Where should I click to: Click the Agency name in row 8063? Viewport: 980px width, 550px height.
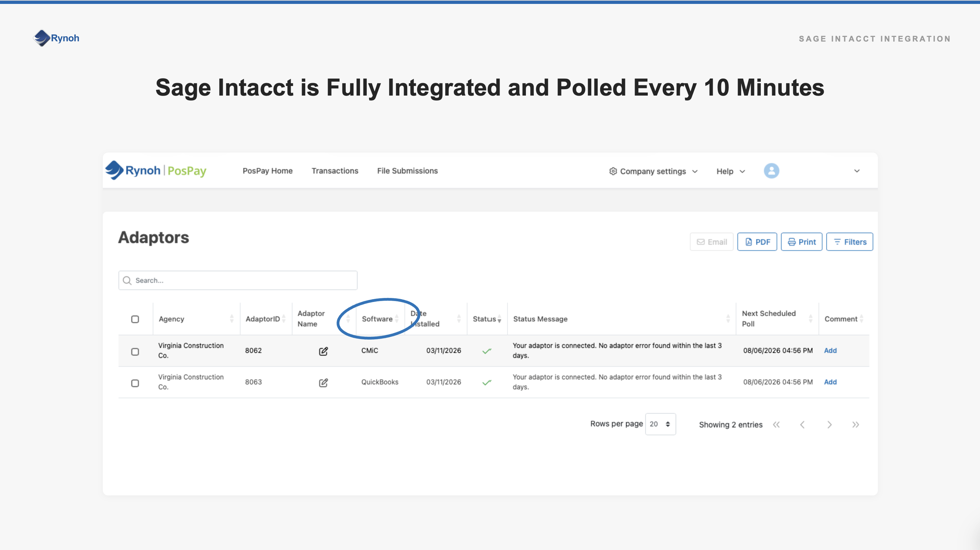pos(191,382)
